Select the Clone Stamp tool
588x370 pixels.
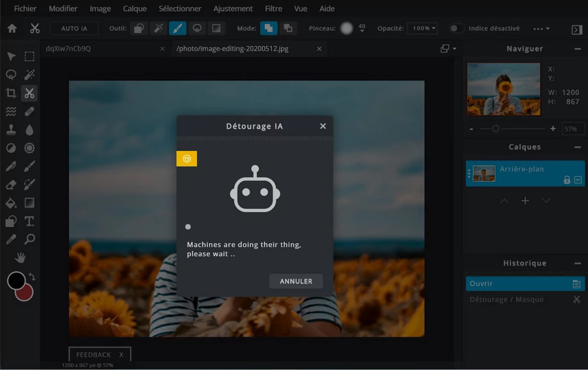[11, 130]
